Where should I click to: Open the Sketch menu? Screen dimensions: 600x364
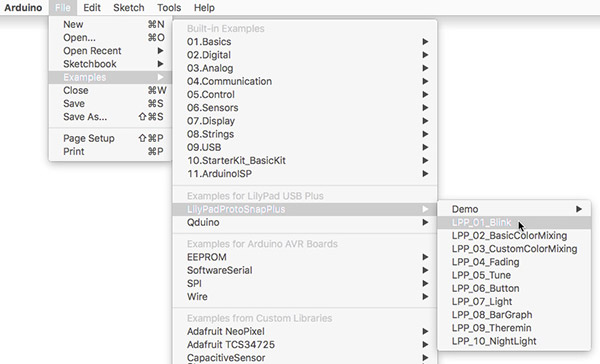(x=129, y=8)
